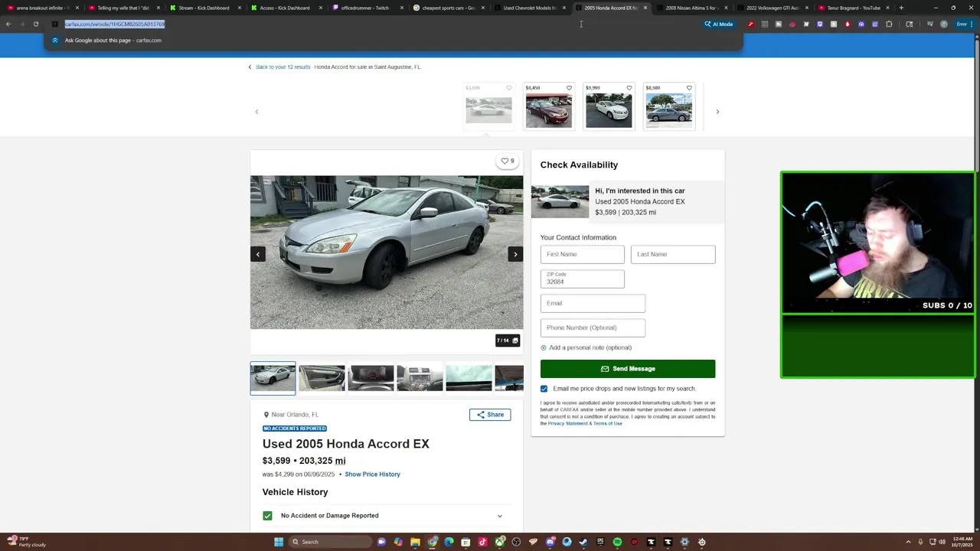Open Microsoft Store from the taskbar

[465, 542]
